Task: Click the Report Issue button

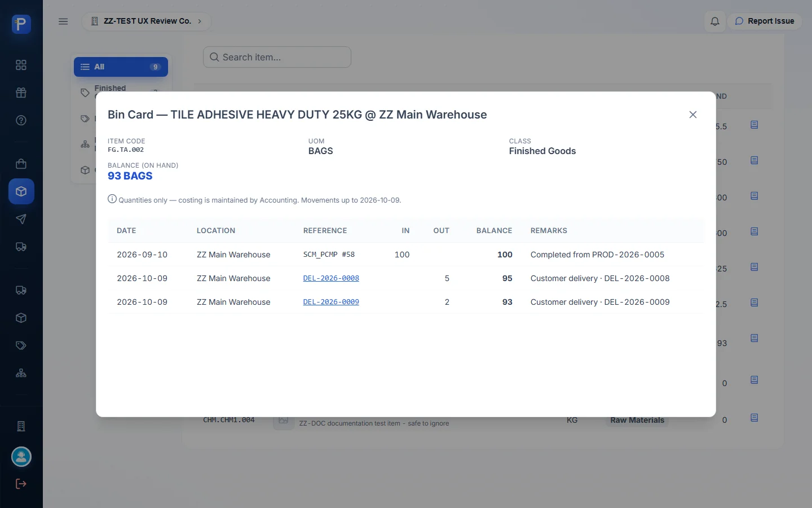Action: pos(765,21)
